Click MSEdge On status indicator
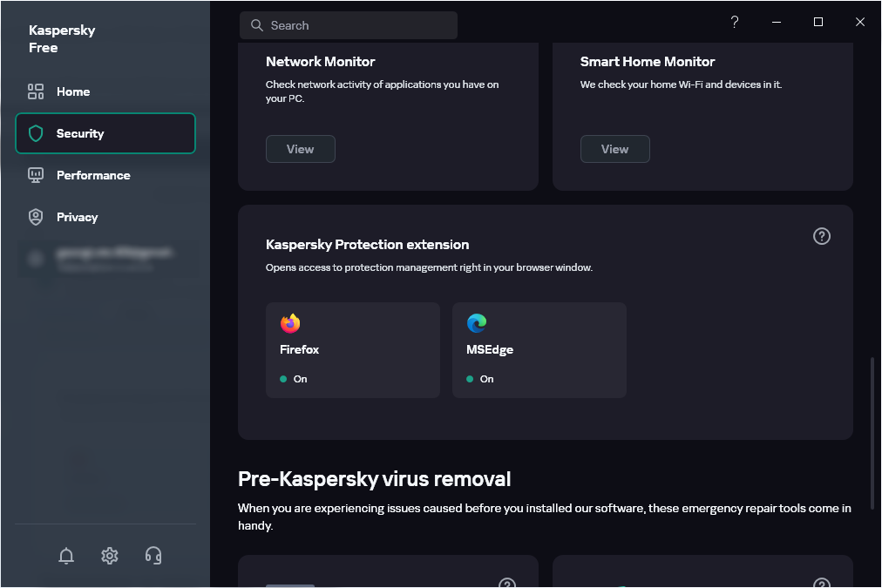The height and width of the screenshot is (588, 882). click(480, 379)
